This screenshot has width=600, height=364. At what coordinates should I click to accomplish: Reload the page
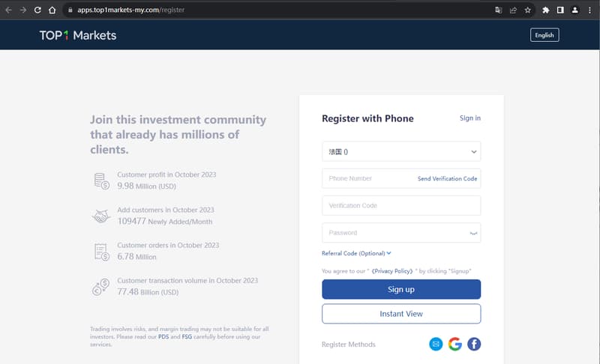37,10
